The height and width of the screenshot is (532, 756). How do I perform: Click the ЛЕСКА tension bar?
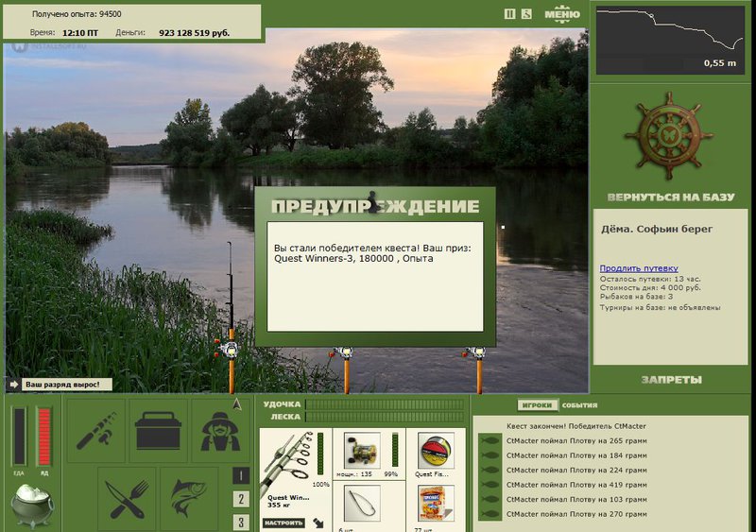click(x=386, y=417)
